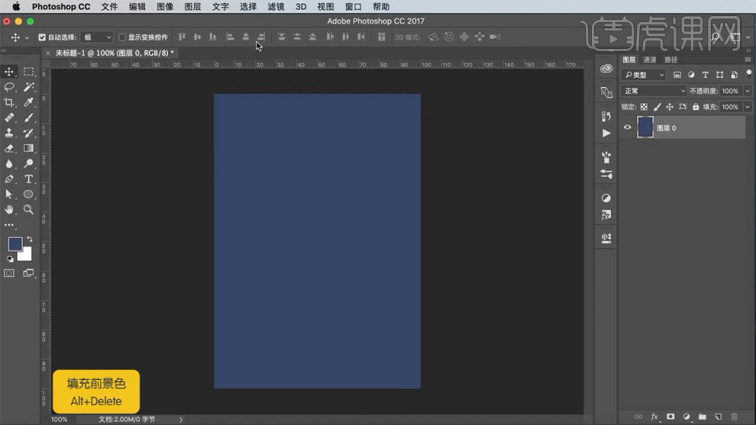Toggle lock all padlock icon

pyautogui.click(x=696, y=107)
